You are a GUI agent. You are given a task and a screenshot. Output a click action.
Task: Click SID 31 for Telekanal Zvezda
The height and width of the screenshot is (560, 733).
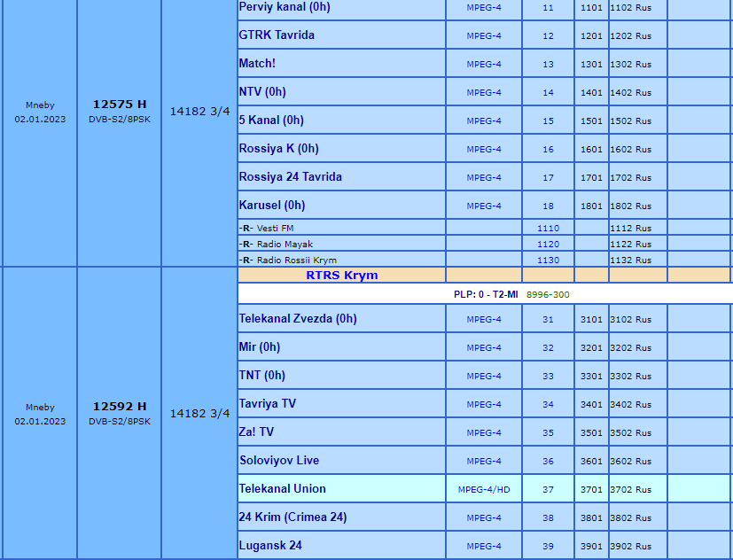pyautogui.click(x=549, y=320)
